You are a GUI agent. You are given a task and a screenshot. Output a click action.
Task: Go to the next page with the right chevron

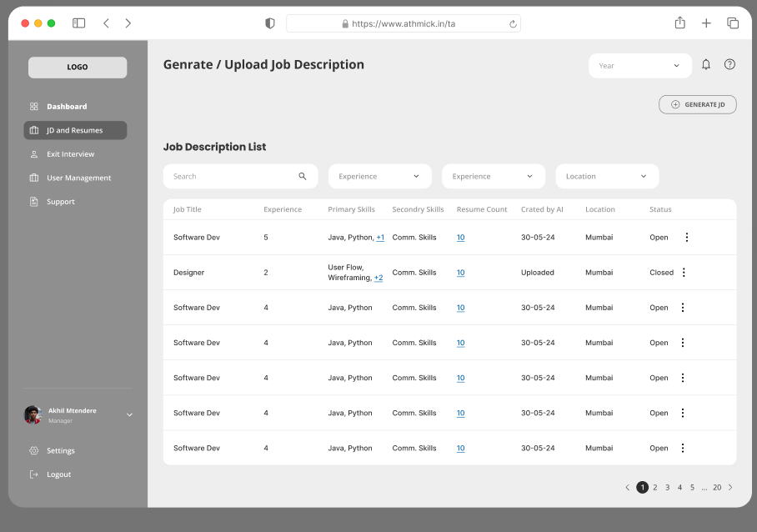click(x=730, y=487)
